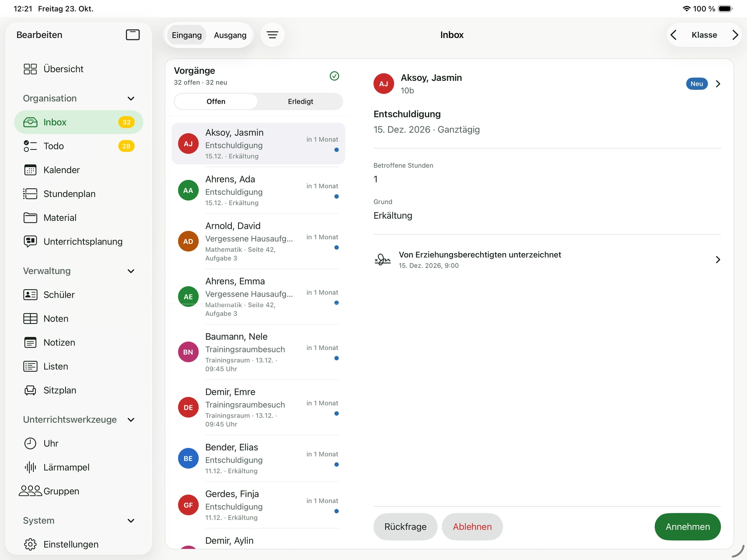The width and height of the screenshot is (747, 560).
Task: Open Ahrens, Ada Entschuldigung entry
Action: [x=258, y=191]
